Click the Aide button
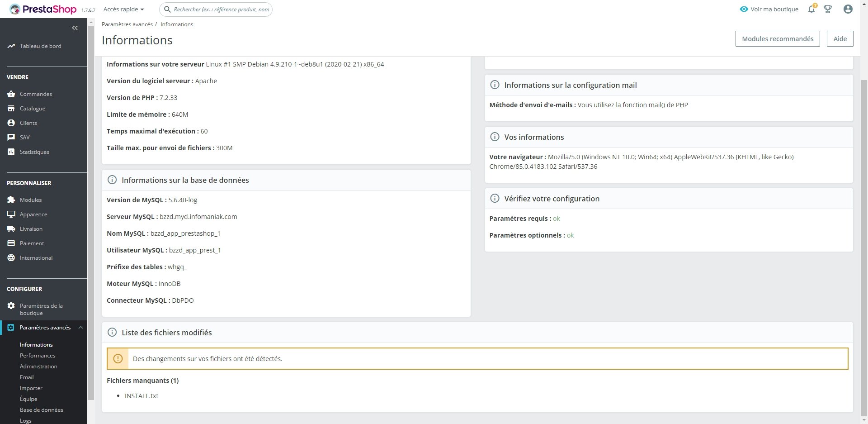 840,39
